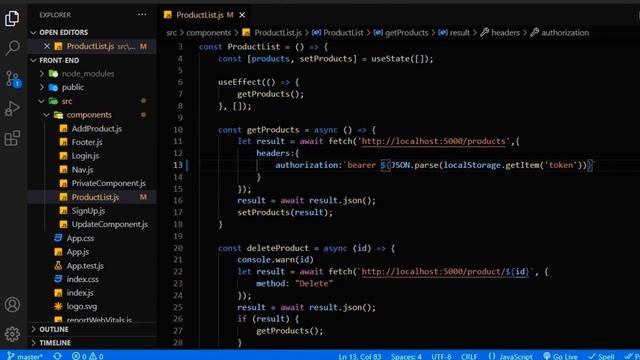The height and width of the screenshot is (360, 640).
Task: Expand the public folder
Action: pos(73,87)
